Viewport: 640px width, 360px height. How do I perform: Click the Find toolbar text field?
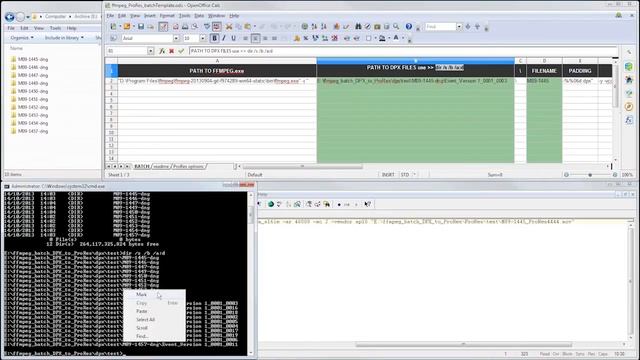(440, 27)
